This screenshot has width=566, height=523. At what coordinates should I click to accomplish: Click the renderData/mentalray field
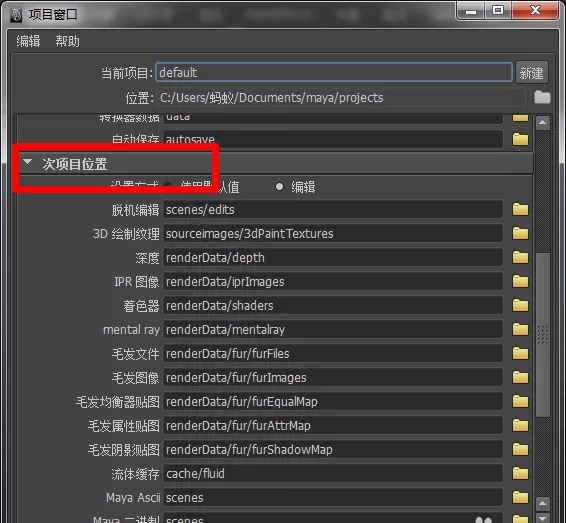pyautogui.click(x=333, y=330)
